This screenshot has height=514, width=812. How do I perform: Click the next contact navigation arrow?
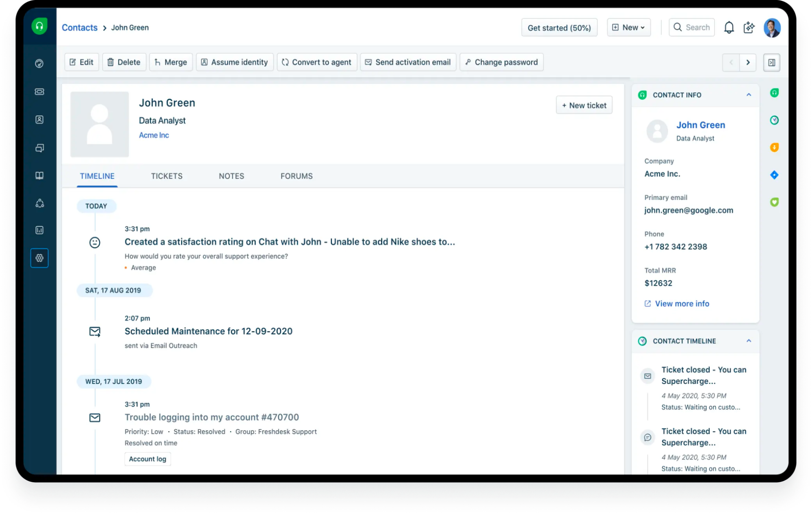(747, 62)
